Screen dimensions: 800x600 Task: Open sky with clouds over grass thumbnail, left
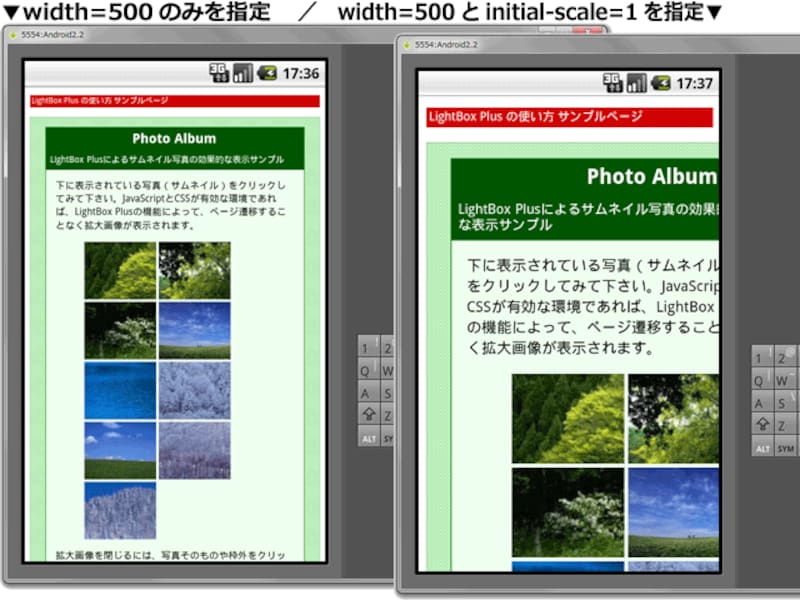point(120,451)
